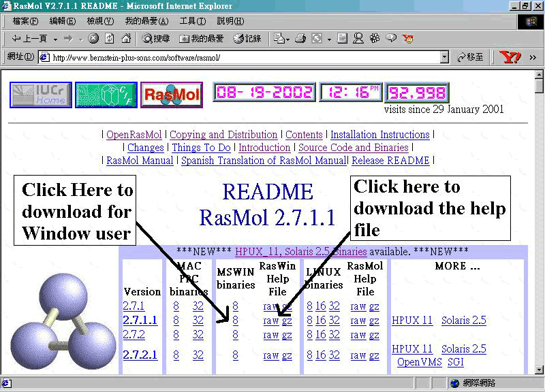545x392 pixels.
Task: Click the three-sphere molecule image
Action: click(x=63, y=321)
